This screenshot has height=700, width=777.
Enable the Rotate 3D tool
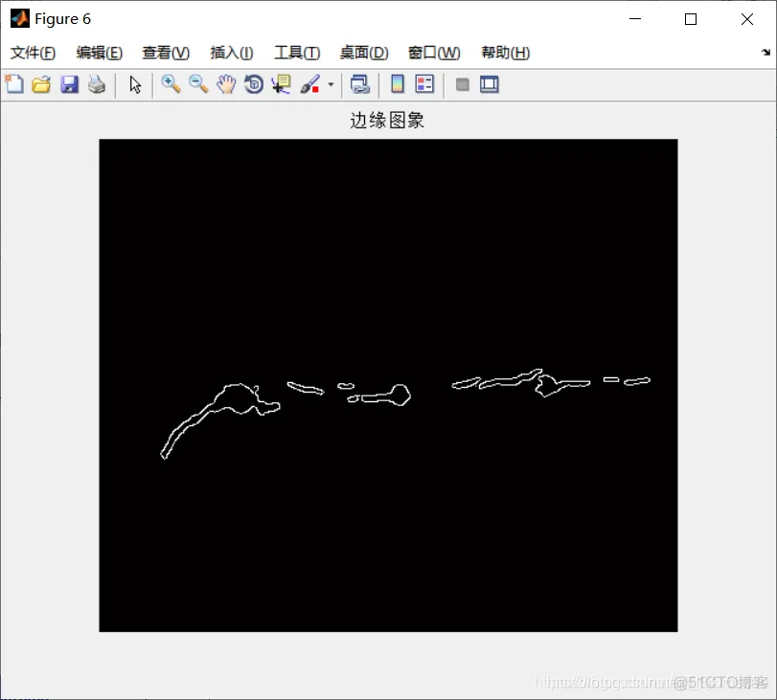coord(252,84)
